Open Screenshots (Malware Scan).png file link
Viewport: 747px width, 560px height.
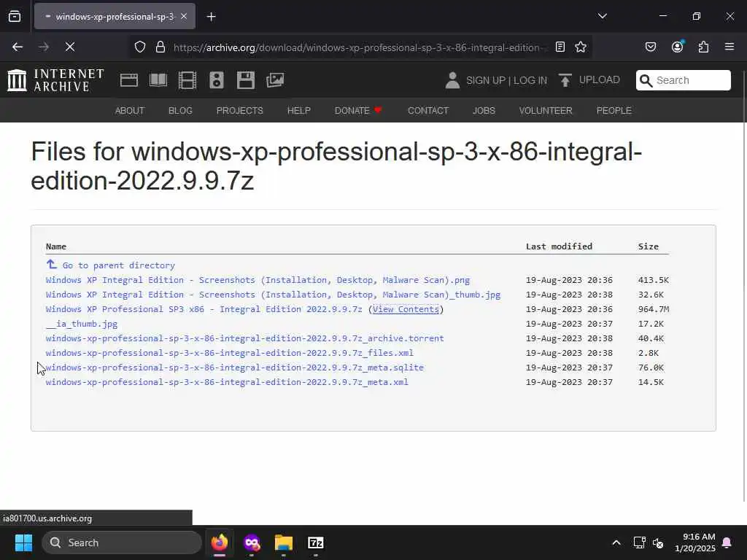258,280
